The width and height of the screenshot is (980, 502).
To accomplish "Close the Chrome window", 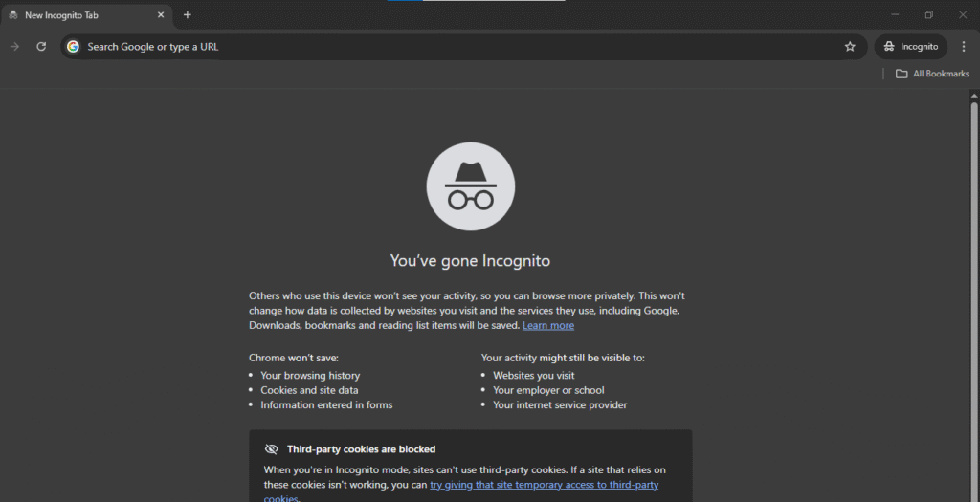I will point(963,14).
